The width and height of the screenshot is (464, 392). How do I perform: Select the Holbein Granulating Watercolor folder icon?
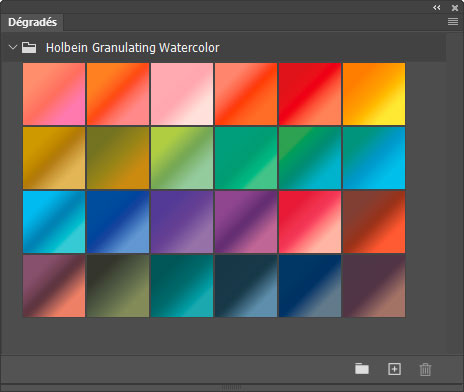29,48
